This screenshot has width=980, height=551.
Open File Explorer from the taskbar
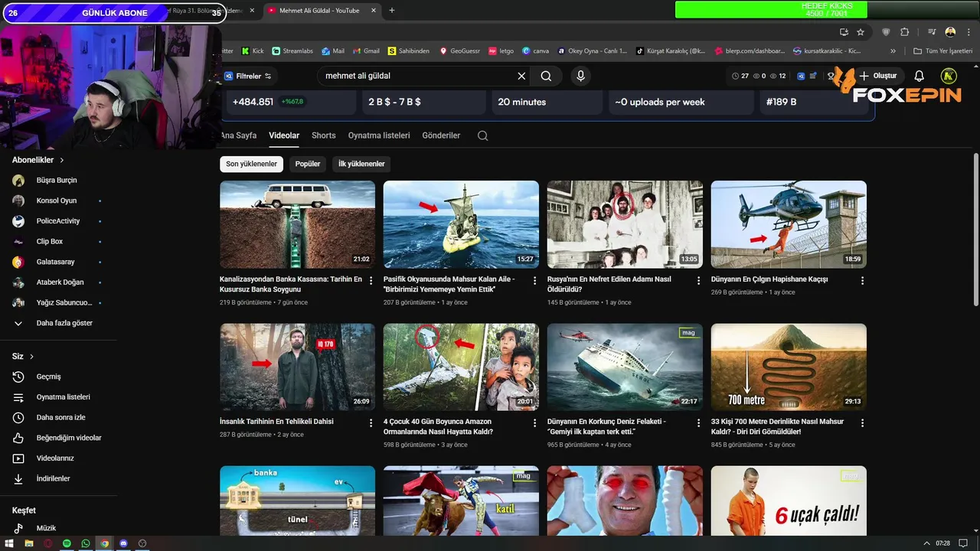tap(29, 543)
